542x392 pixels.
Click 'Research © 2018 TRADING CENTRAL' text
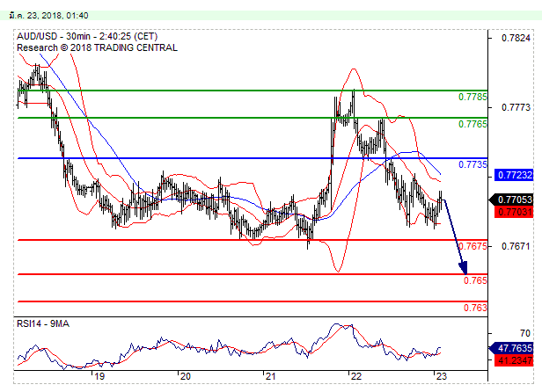(97, 47)
